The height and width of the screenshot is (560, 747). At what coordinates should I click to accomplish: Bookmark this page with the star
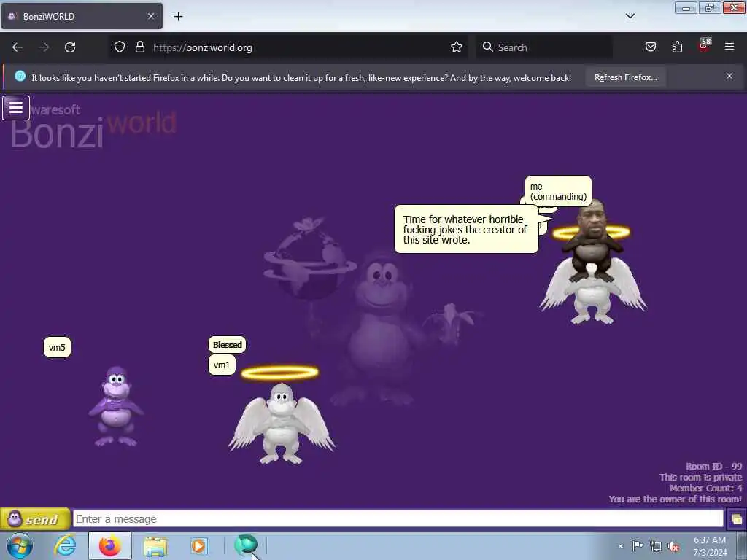(x=457, y=47)
